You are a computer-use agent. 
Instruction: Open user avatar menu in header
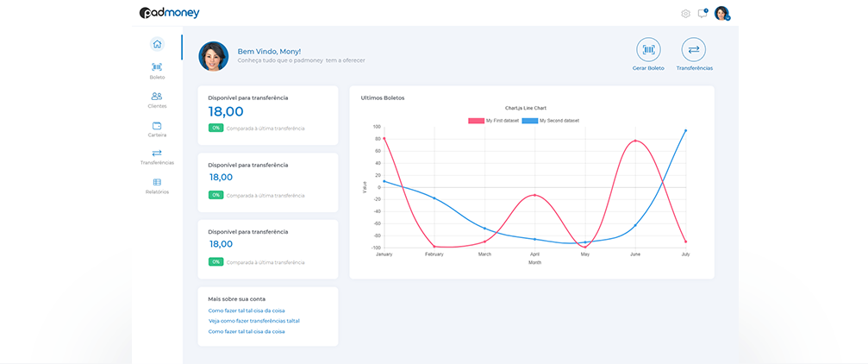[721, 14]
